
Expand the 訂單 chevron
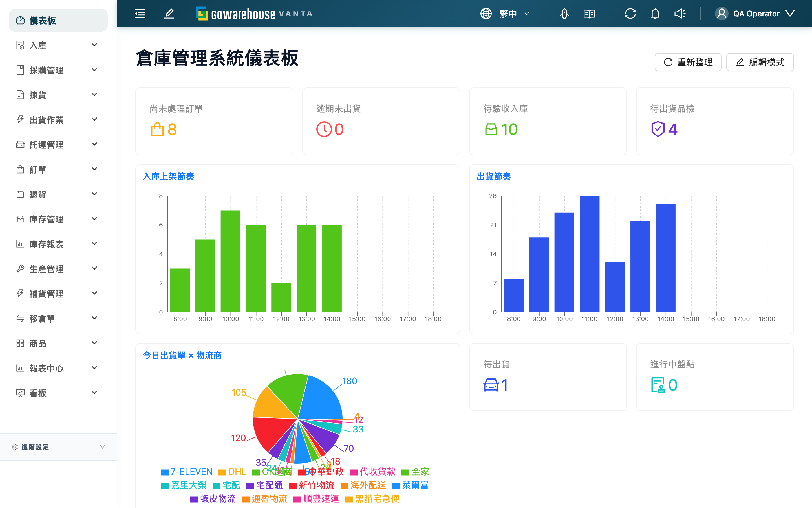click(x=95, y=169)
